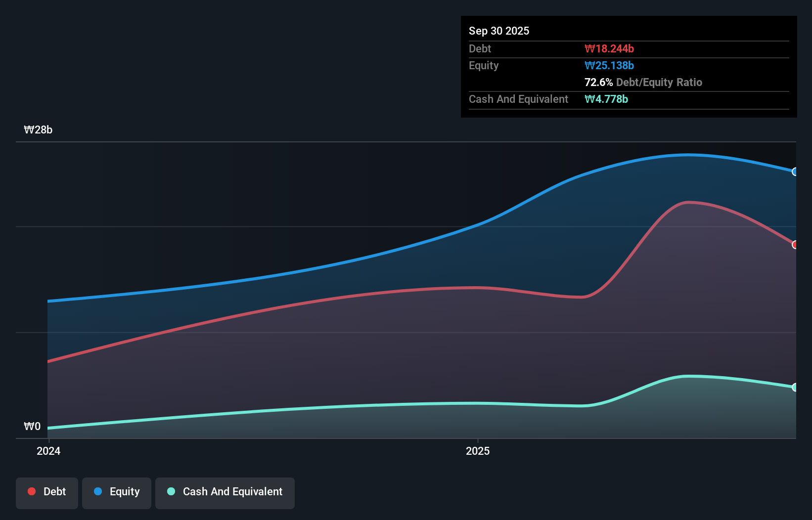This screenshot has height=520, width=812.
Task: Expand the Debt/Equity Ratio detail row
Action: click(643, 83)
